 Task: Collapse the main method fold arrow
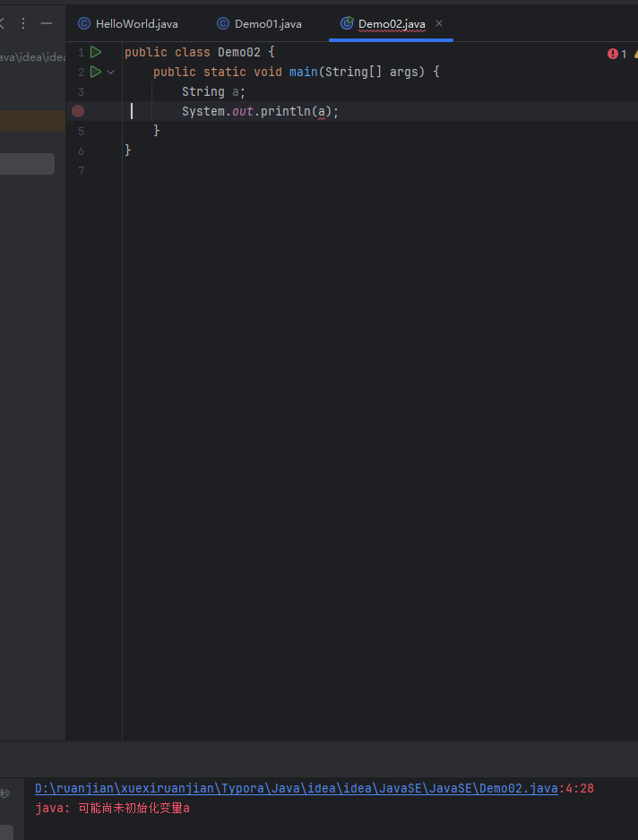click(x=111, y=72)
